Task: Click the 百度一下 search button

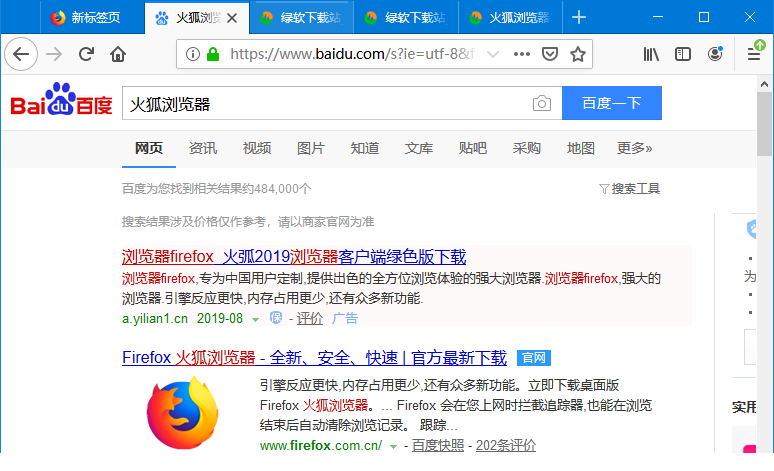Action: point(612,103)
